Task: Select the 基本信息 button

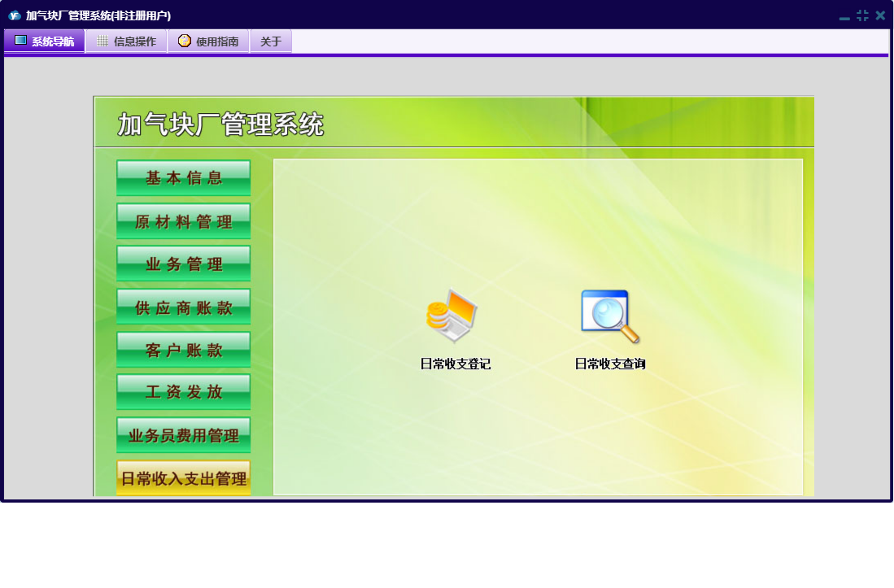Action: click(184, 178)
